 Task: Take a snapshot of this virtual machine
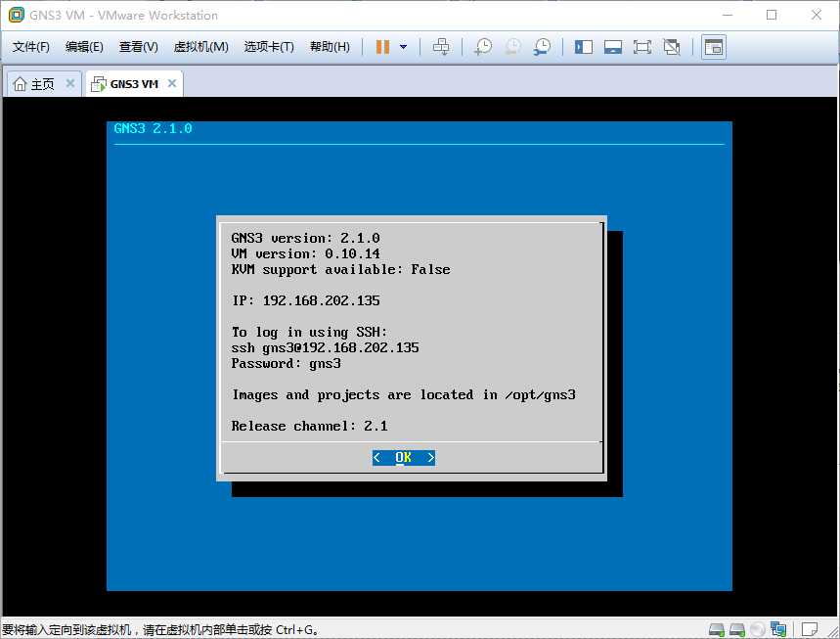[x=483, y=47]
